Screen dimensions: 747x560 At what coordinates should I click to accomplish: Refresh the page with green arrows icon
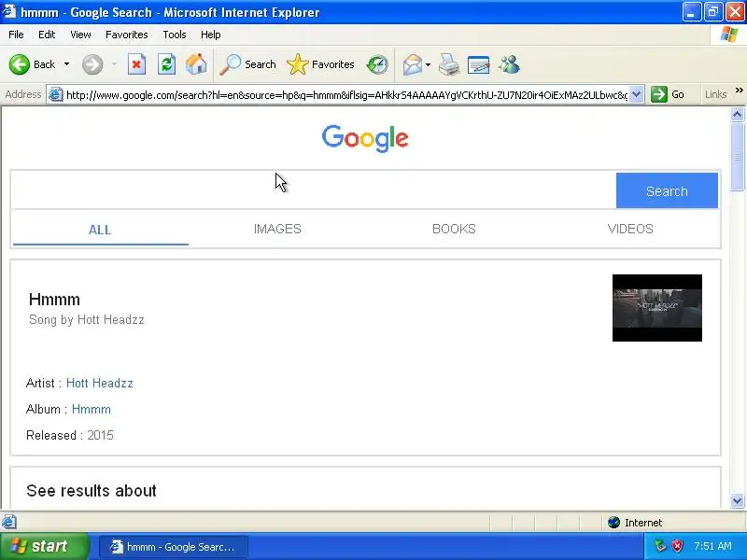click(x=166, y=64)
